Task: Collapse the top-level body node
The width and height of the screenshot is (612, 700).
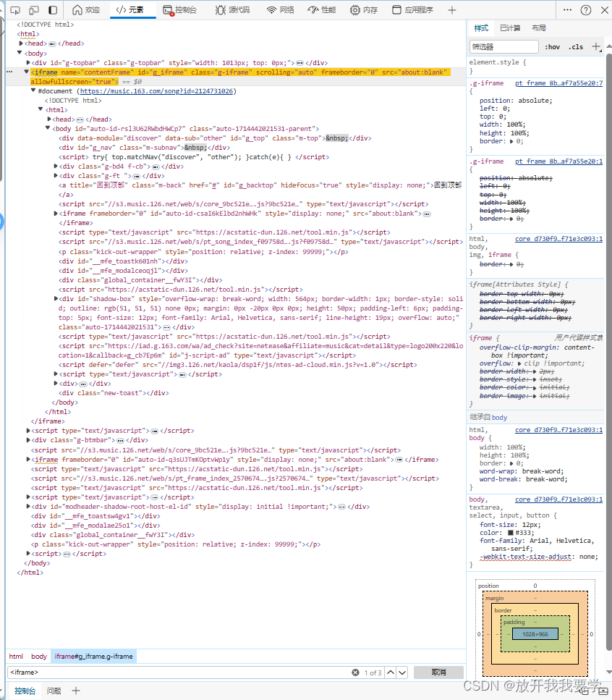Action: 20,53
